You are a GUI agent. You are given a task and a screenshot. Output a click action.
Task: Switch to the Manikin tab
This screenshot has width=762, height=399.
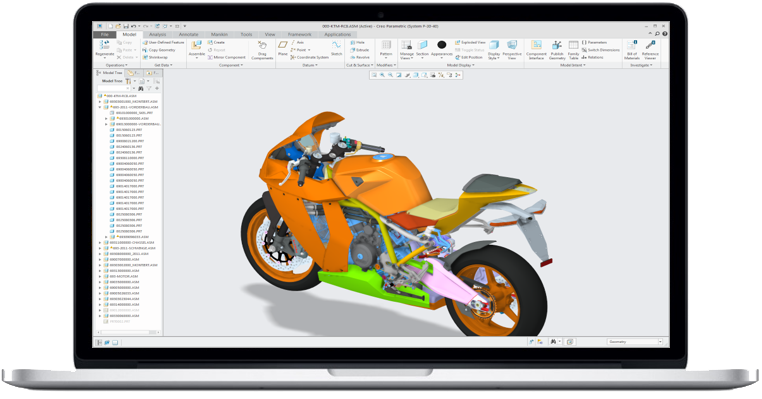point(219,35)
